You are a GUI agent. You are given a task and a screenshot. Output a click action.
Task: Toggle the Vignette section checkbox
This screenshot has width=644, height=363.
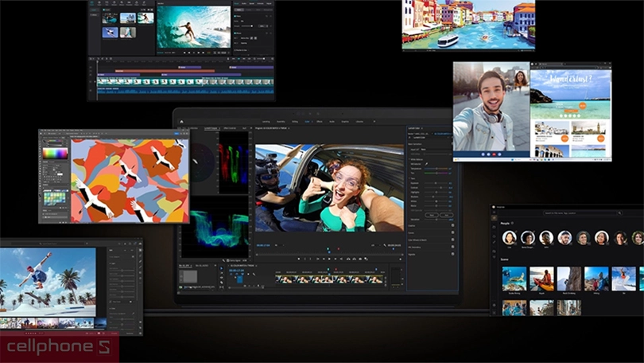pyautogui.click(x=452, y=253)
